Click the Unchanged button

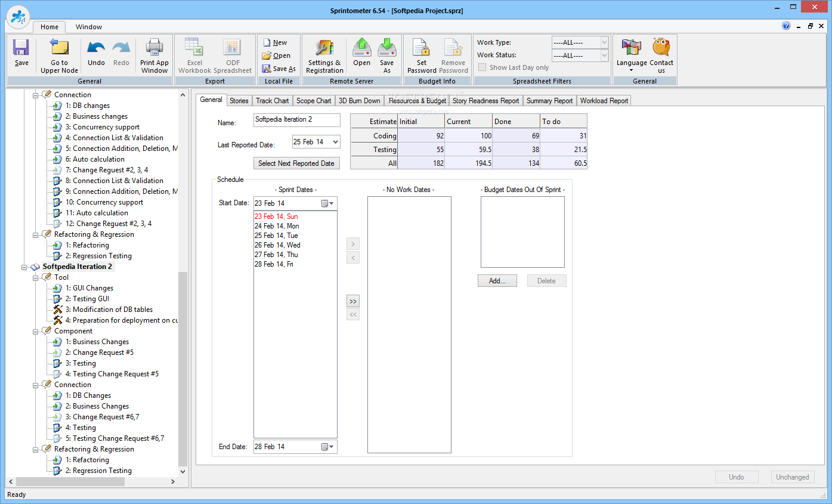793,477
